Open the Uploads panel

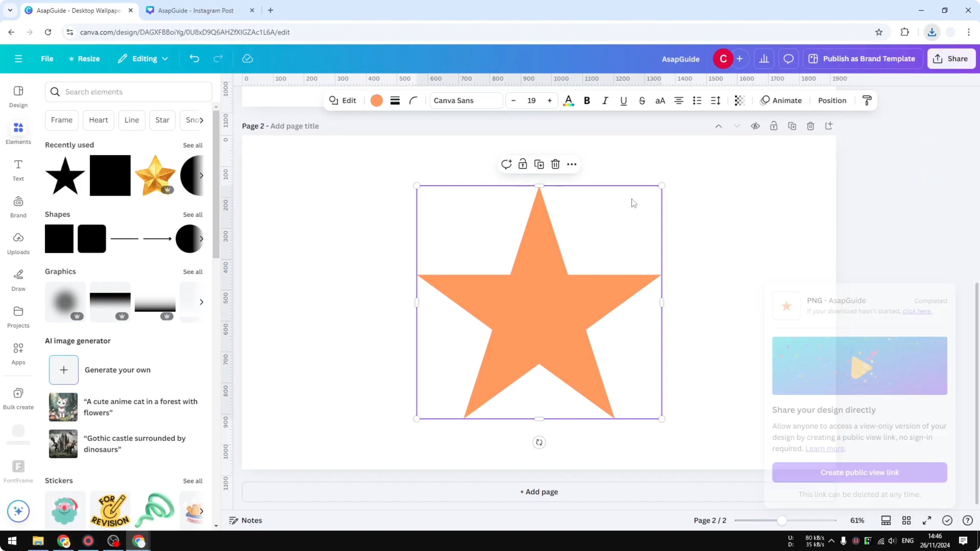18,243
